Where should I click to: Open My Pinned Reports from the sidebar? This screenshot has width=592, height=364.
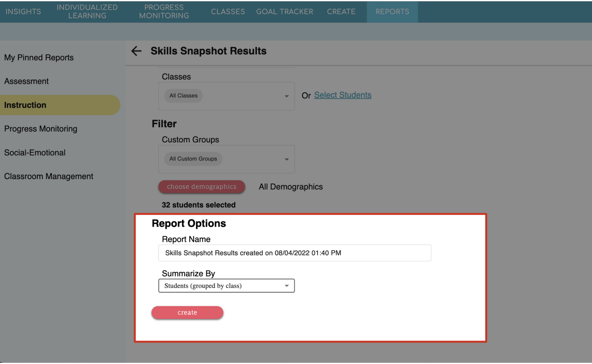coord(39,57)
